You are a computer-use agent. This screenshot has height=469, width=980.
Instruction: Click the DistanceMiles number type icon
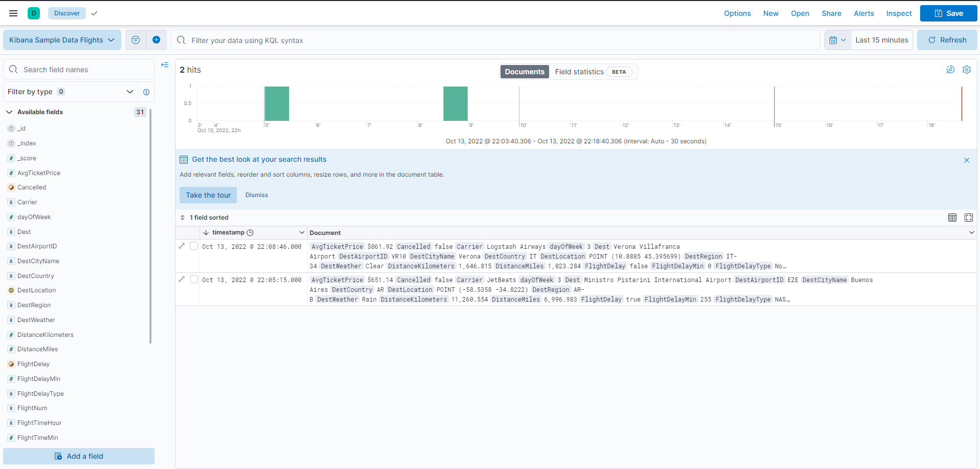[x=11, y=349]
